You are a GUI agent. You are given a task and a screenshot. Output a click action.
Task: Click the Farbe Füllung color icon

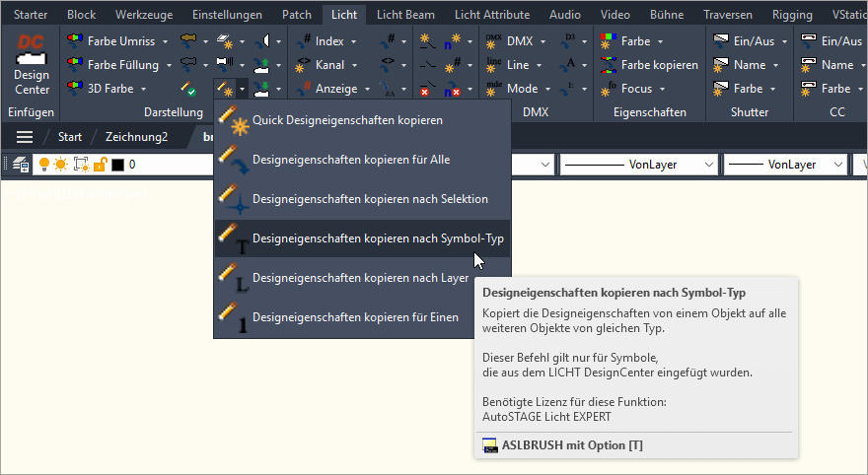point(75,65)
